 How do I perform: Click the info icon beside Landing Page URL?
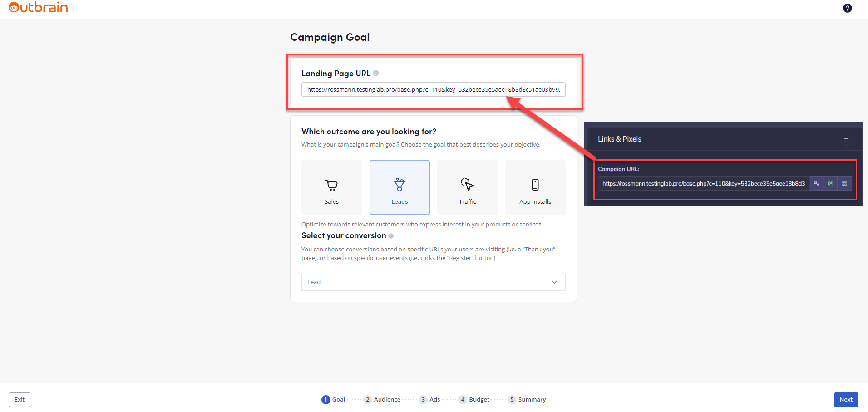coord(377,73)
